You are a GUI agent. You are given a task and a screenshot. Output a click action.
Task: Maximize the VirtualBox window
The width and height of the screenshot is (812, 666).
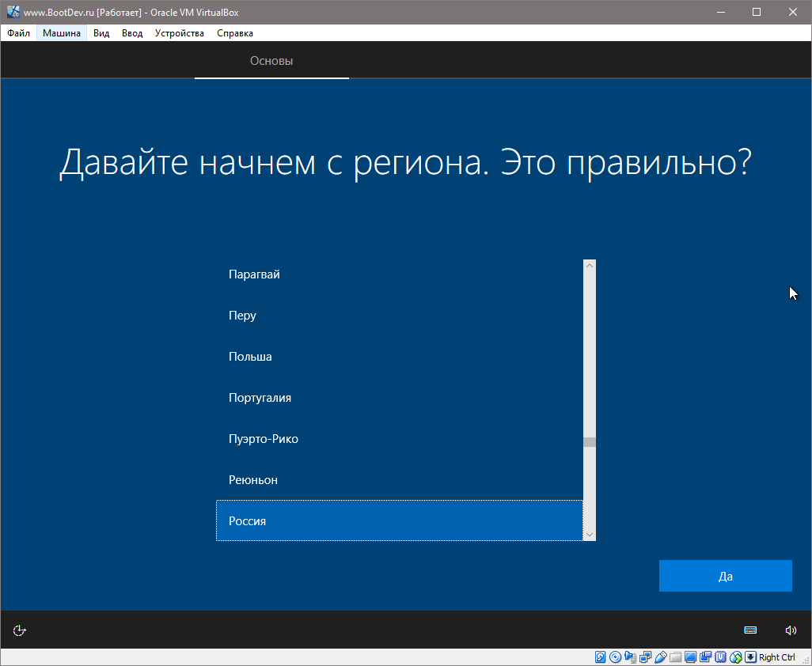pyautogui.click(x=757, y=12)
